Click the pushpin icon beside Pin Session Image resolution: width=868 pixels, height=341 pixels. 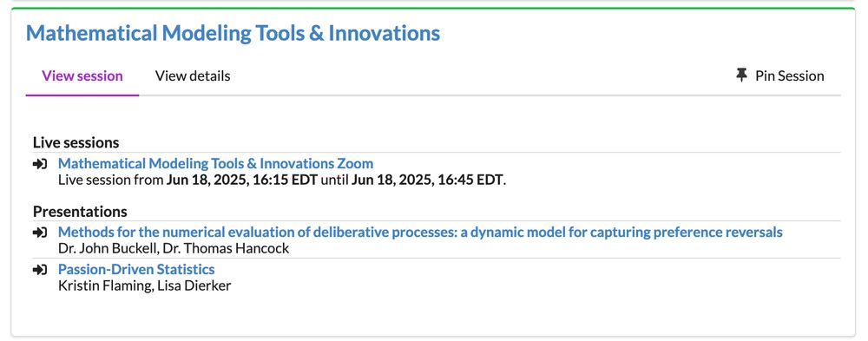tap(742, 75)
